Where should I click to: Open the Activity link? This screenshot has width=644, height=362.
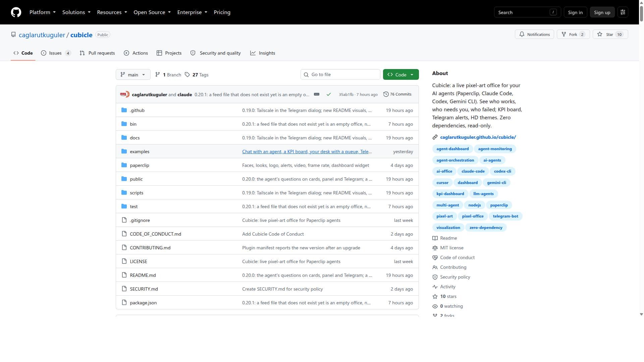tap(444, 287)
